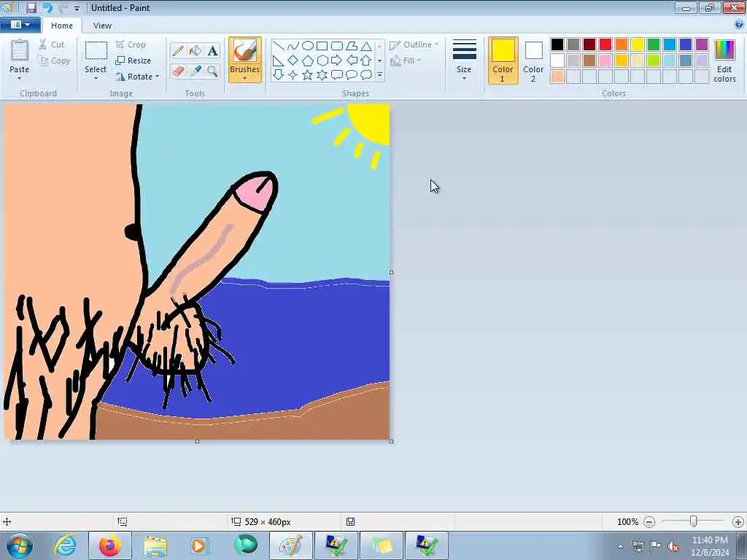Choose the Right triangle shape
This screenshot has width=747, height=560.
[279, 61]
